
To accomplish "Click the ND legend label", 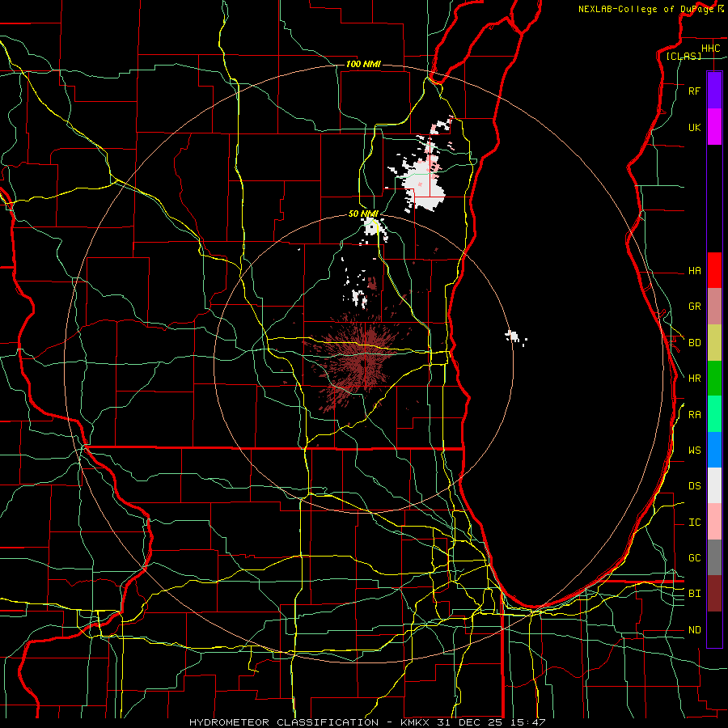I will 694,630.
